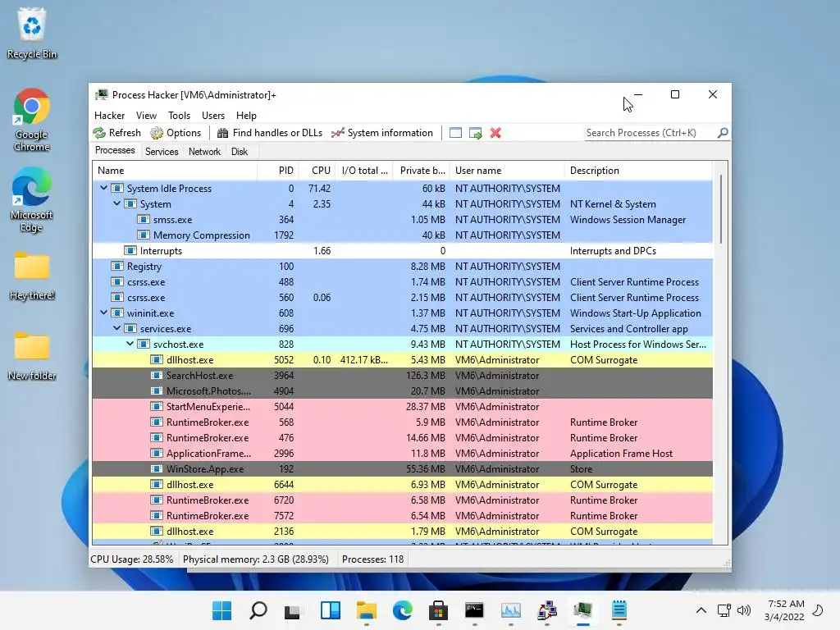Click the Process Hacker taskbar icon

pyautogui.click(x=583, y=610)
